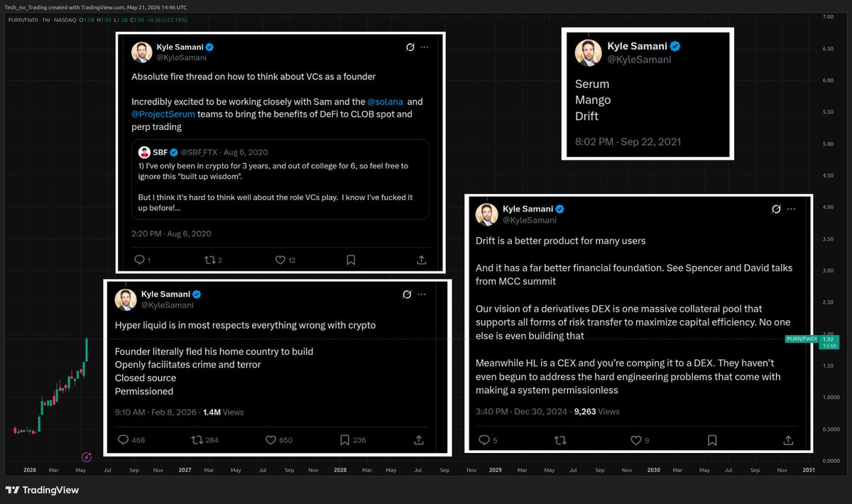Click the share icon on the Aug 6, 2020 tweet
852x504 pixels.
(x=421, y=260)
